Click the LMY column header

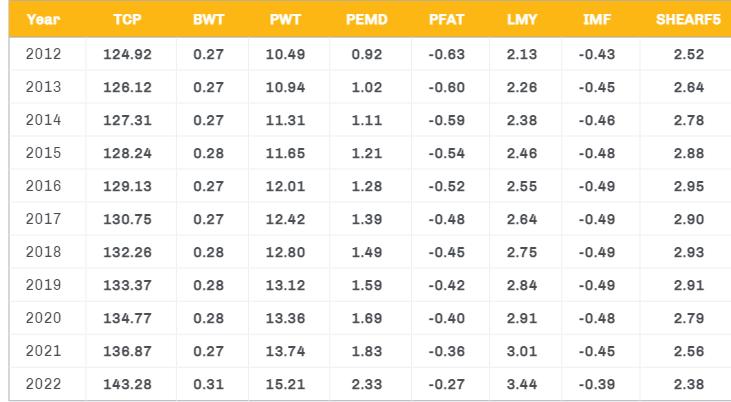524,19
